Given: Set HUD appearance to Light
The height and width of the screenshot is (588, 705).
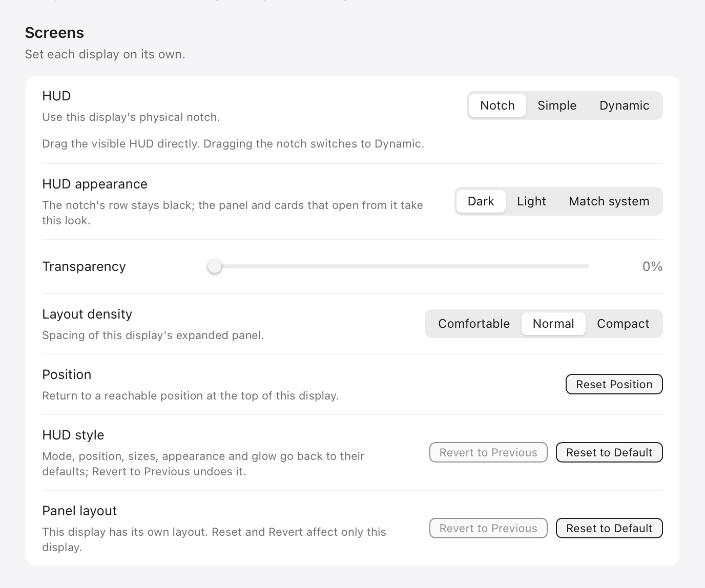Looking at the screenshot, I should point(531,201).
